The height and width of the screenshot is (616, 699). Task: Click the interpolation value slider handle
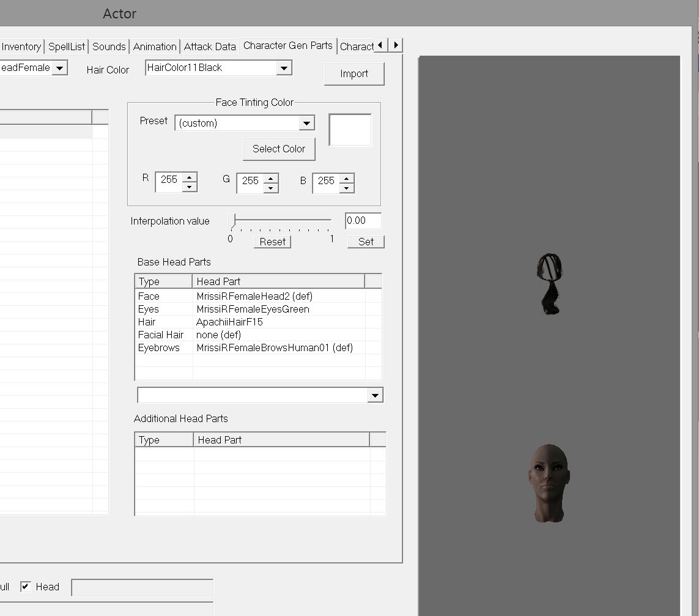coord(232,221)
